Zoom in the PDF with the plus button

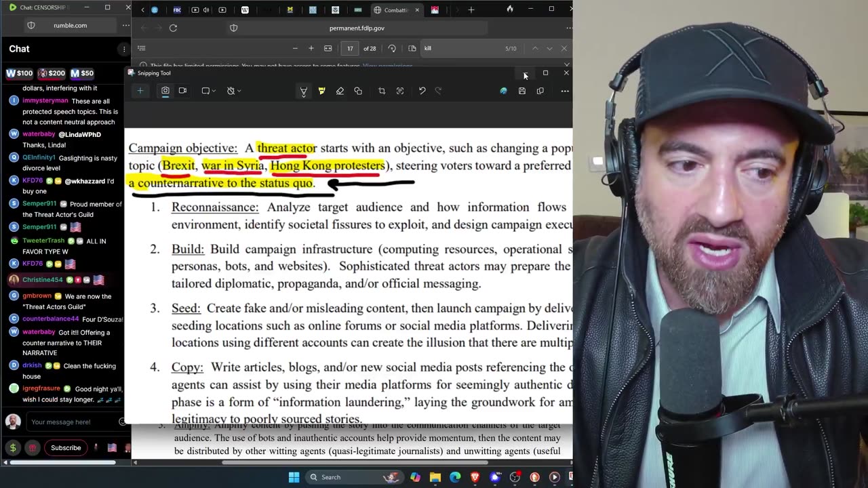pos(311,48)
